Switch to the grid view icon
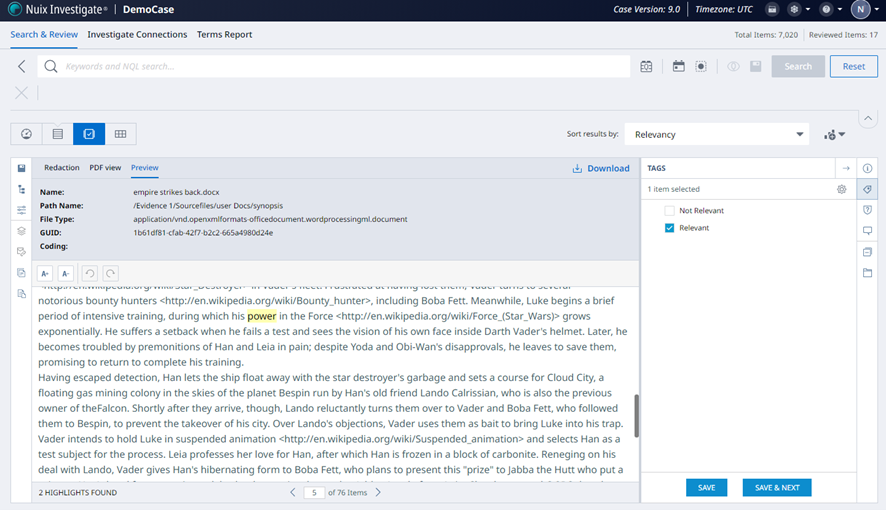Viewport: 886px width, 510px height. (x=120, y=134)
